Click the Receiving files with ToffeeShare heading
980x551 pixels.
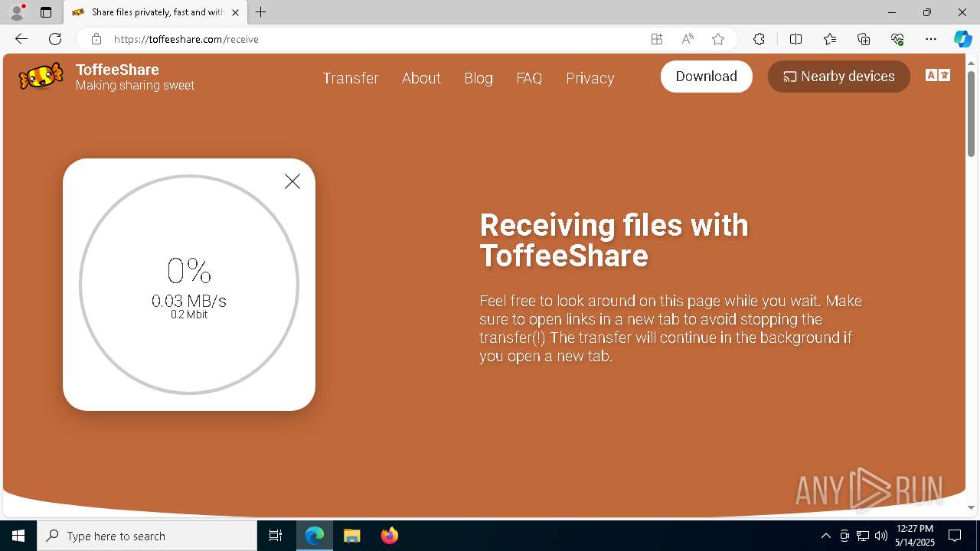(x=614, y=240)
